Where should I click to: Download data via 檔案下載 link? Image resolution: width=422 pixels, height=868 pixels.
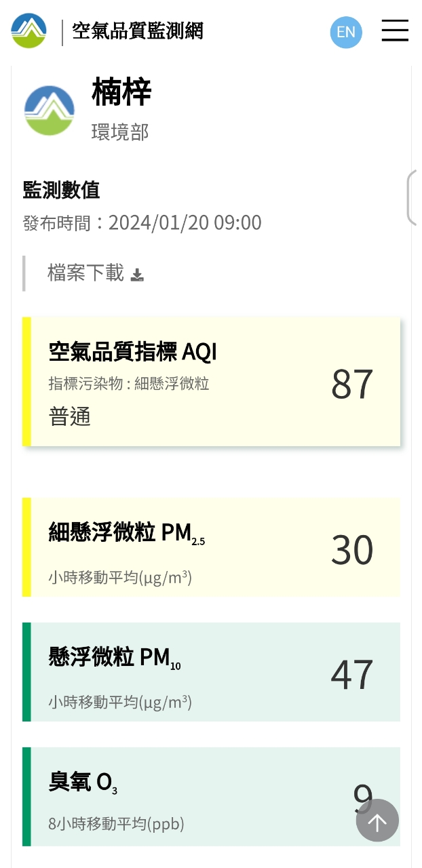point(85,273)
